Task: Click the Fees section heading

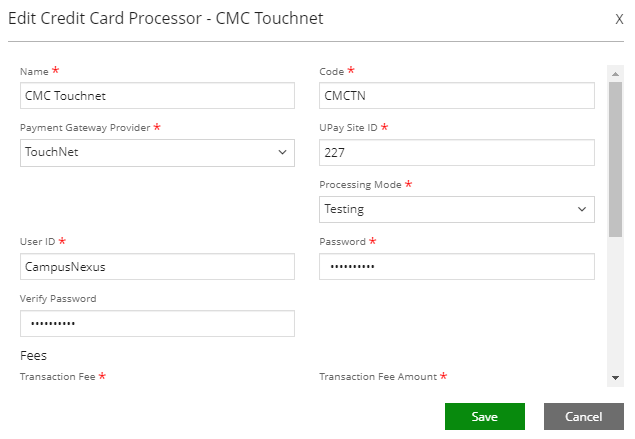Action: [x=34, y=355]
